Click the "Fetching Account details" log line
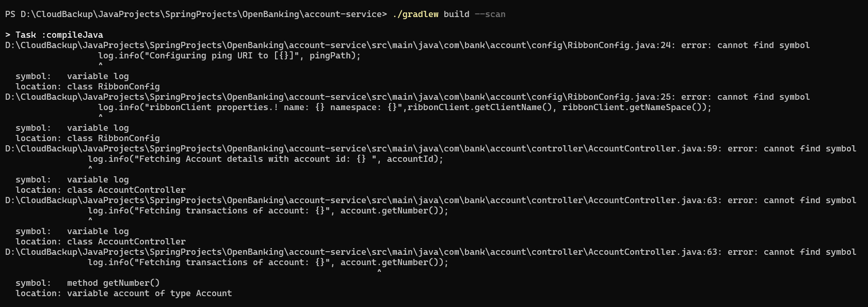The width and height of the screenshot is (868, 307). [266, 159]
